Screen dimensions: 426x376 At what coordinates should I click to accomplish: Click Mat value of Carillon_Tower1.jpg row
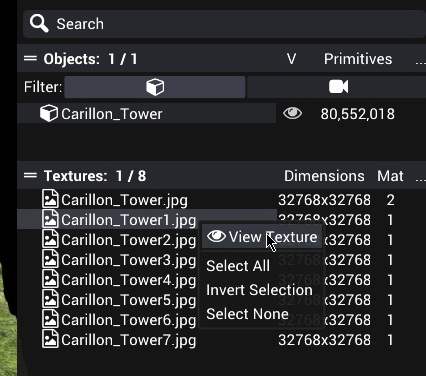pos(390,220)
